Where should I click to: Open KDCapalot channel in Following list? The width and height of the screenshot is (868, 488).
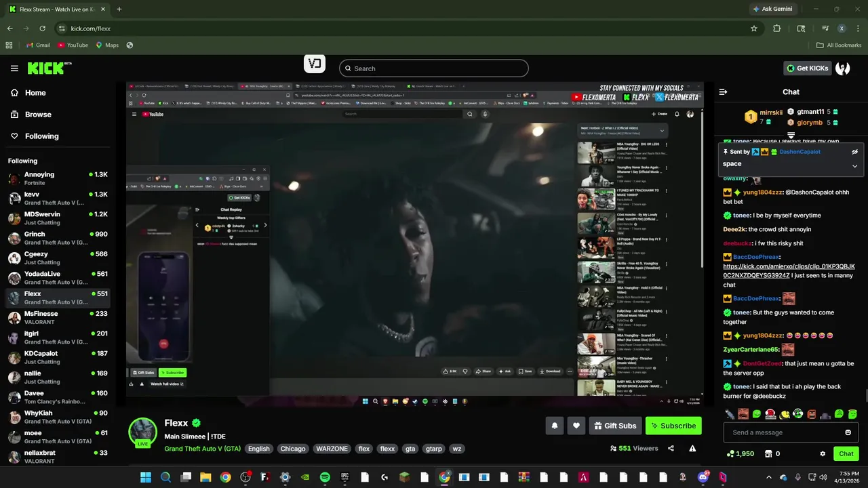coord(57,357)
